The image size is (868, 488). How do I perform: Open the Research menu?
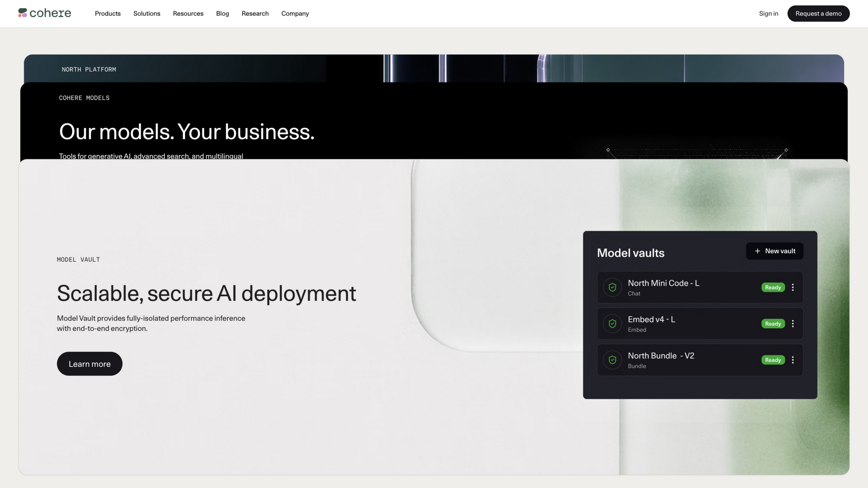(x=255, y=14)
